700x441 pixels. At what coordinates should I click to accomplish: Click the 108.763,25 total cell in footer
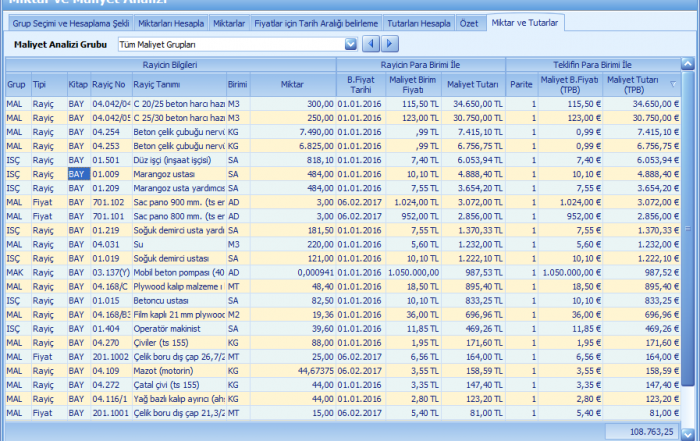click(651, 430)
